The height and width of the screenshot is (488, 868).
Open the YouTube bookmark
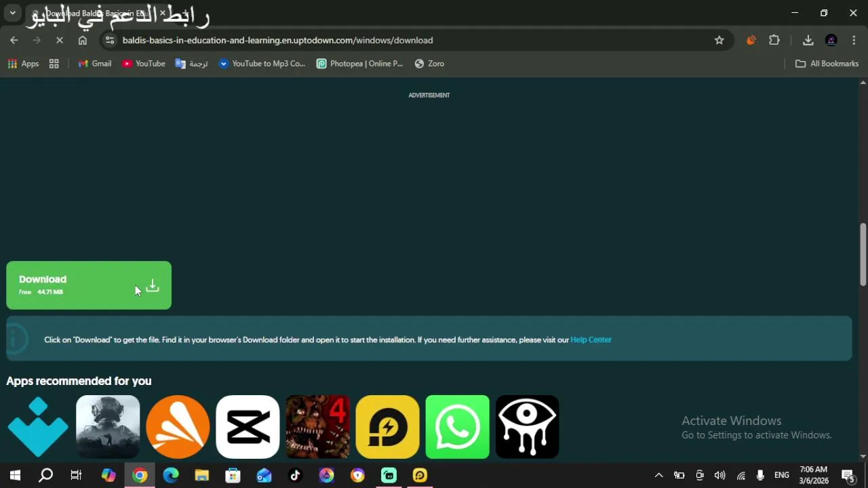(x=144, y=64)
